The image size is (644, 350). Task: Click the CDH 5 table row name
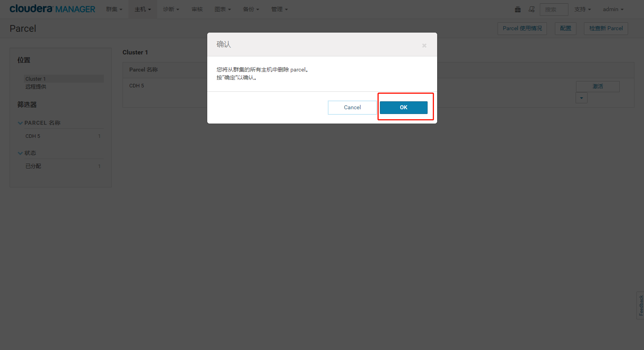click(136, 86)
